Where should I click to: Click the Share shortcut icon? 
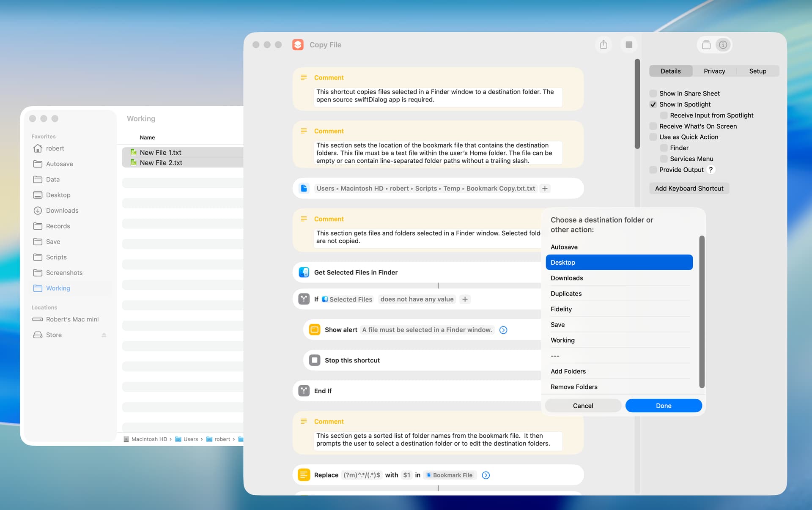pos(604,45)
